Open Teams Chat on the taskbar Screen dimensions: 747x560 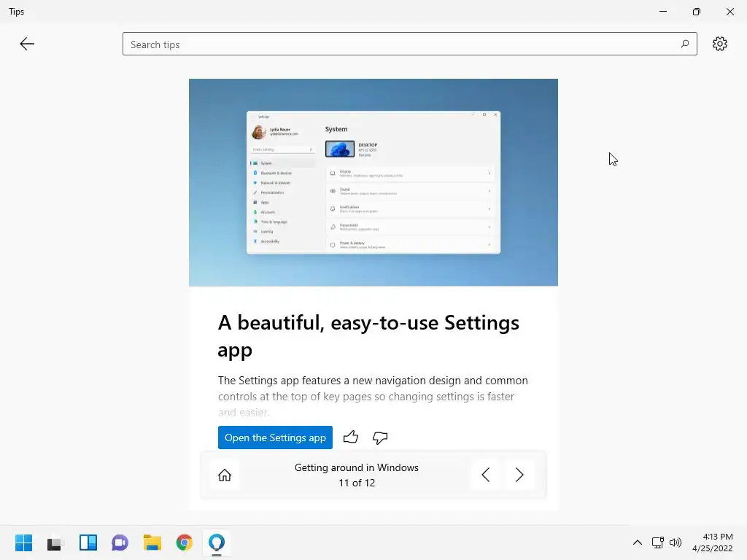click(120, 542)
